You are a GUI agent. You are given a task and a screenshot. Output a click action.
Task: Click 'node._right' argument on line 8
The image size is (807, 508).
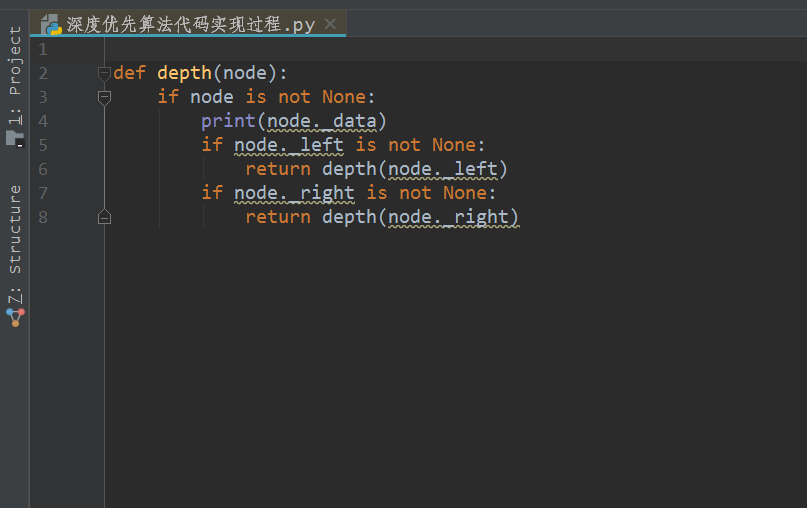[448, 217]
